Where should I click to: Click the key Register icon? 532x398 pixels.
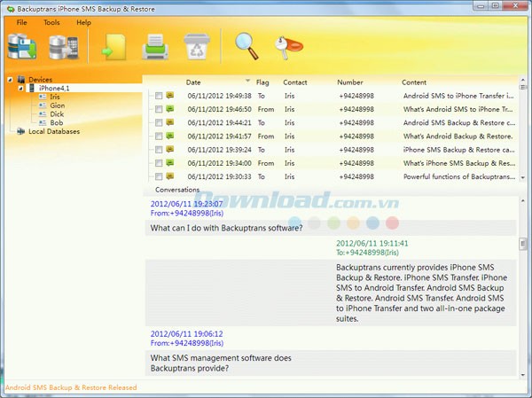[x=288, y=48]
